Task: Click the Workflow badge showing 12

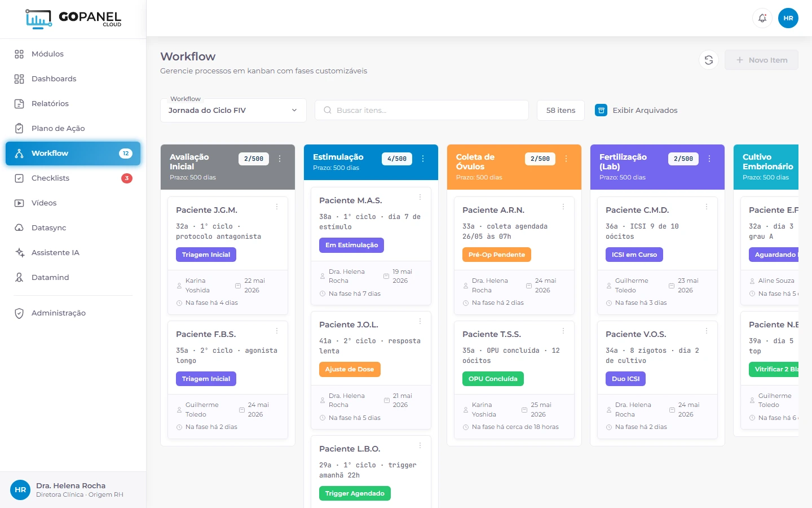Action: tap(126, 154)
